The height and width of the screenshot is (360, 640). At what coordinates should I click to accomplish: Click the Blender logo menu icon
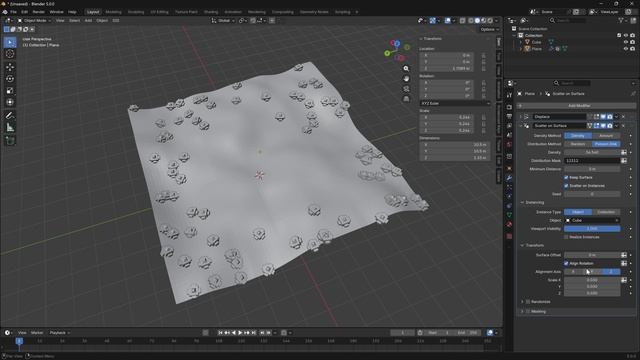5,12
